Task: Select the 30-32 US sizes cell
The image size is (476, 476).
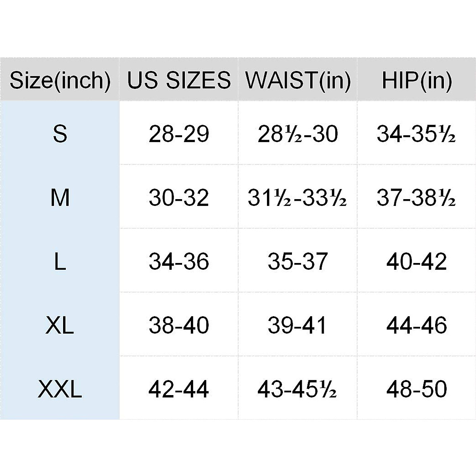Action: [179, 197]
